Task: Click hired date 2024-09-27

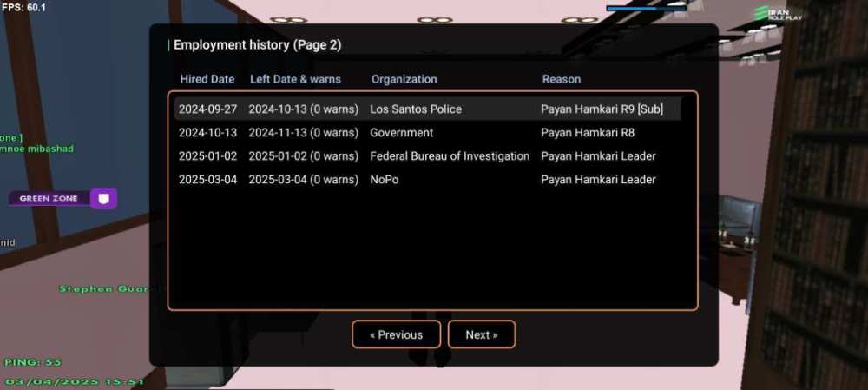Action: [x=207, y=109]
